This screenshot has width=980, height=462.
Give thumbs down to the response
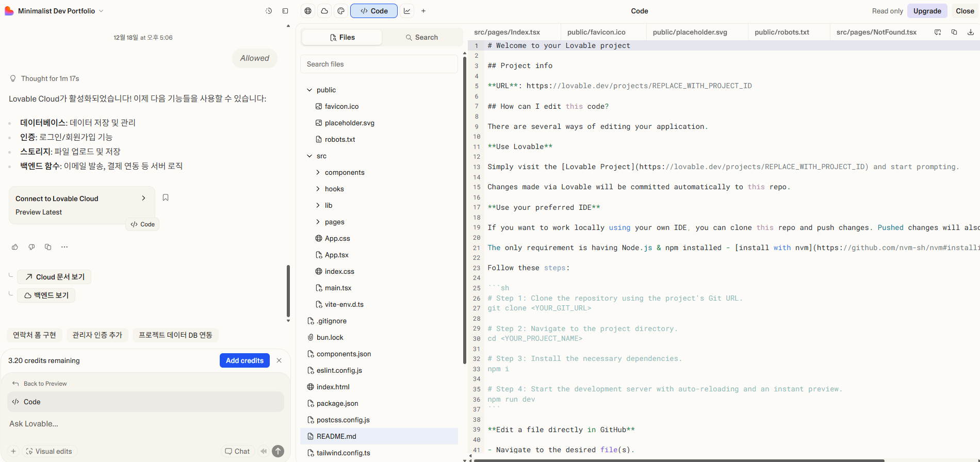pos(31,247)
